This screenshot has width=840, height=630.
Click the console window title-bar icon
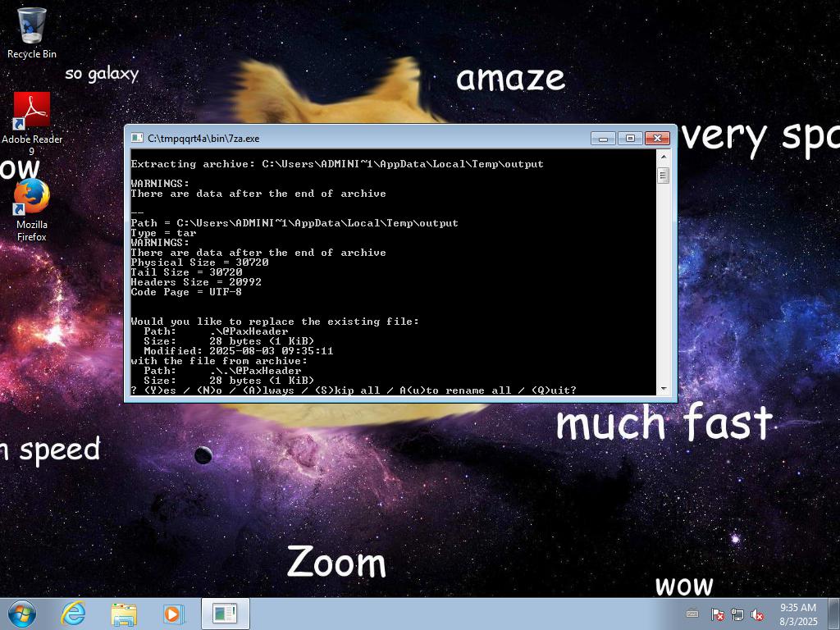pos(137,138)
